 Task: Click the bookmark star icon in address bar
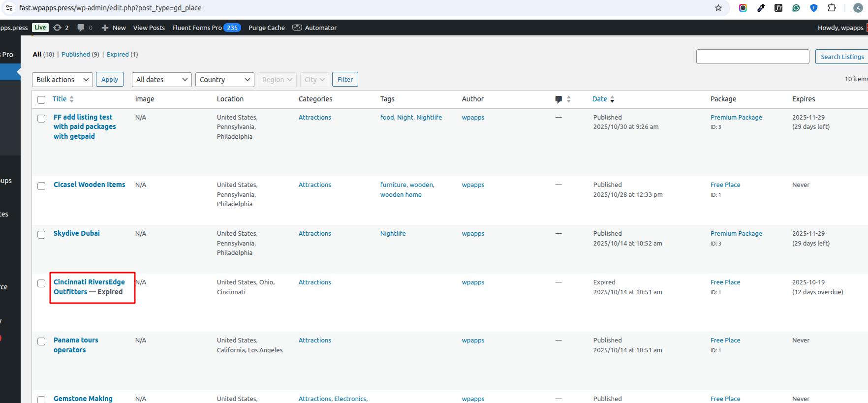[718, 8]
